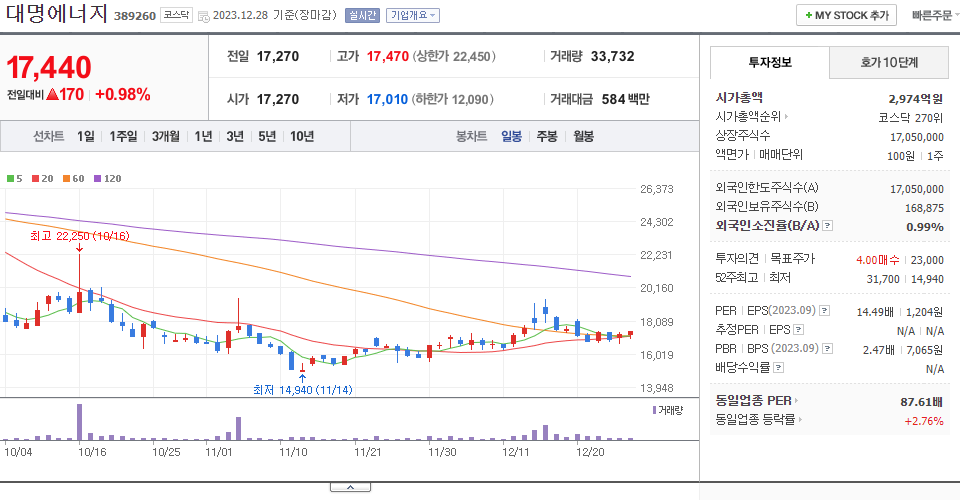The width and height of the screenshot is (960, 500).
Task: Click the 52주최고 label
Action: point(737,278)
